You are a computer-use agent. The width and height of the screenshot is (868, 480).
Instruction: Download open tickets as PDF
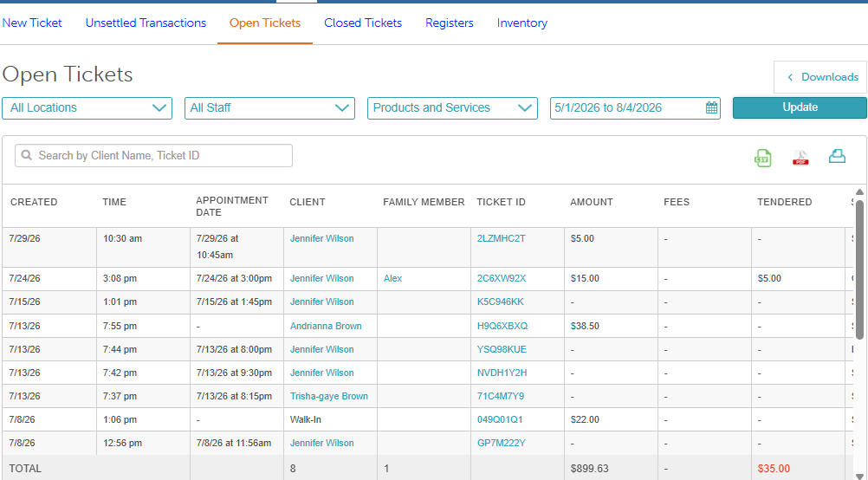point(800,158)
